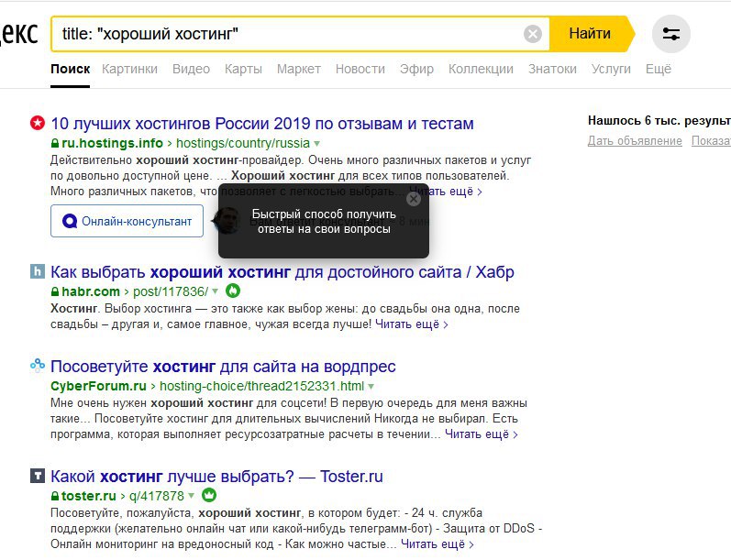Image resolution: width=731 pixels, height=560 pixels.
Task: Open the Услуги tab
Action: (611, 69)
